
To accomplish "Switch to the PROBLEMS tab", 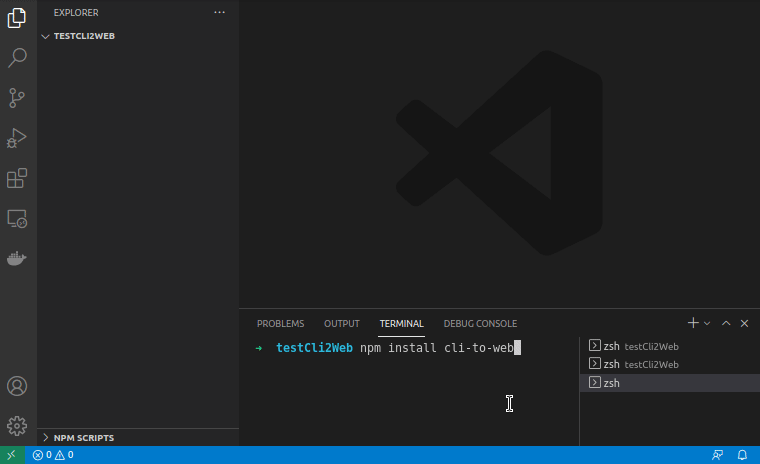I will [x=281, y=323].
